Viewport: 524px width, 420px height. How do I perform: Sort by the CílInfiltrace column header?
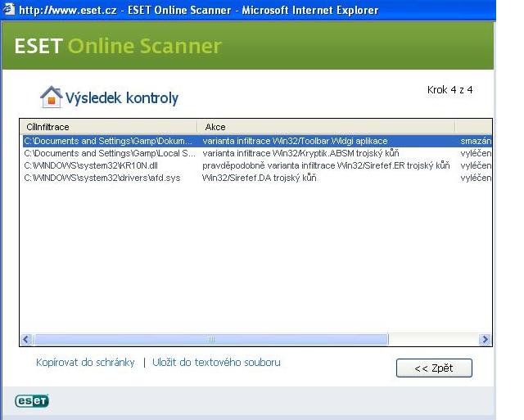[x=109, y=127]
